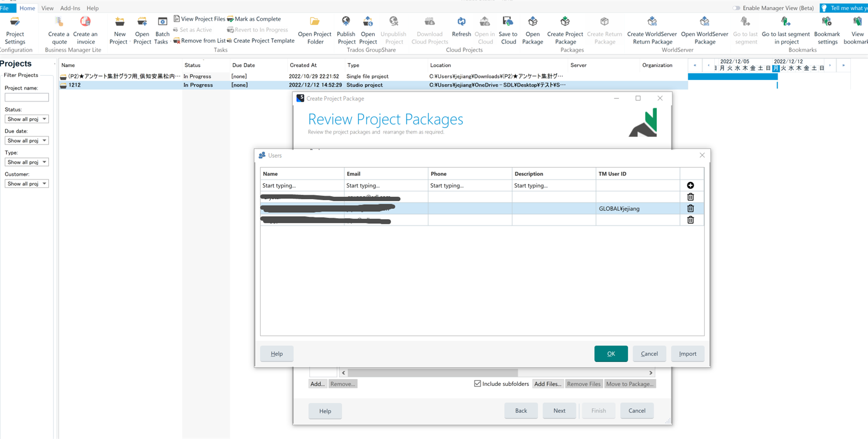Click the Add... button
Viewport: 868px width, 439px height.
click(318, 384)
